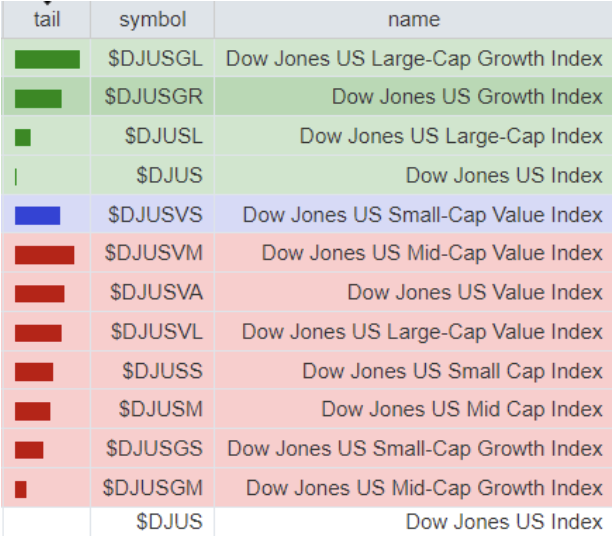The width and height of the screenshot is (616, 538).
Task: Open the $DJUSGR symbol
Action: click(x=154, y=98)
